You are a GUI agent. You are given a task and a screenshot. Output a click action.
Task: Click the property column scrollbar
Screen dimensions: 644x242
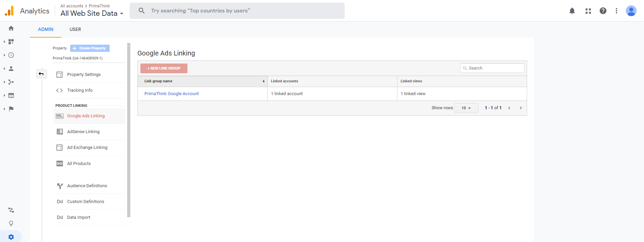[129, 130]
